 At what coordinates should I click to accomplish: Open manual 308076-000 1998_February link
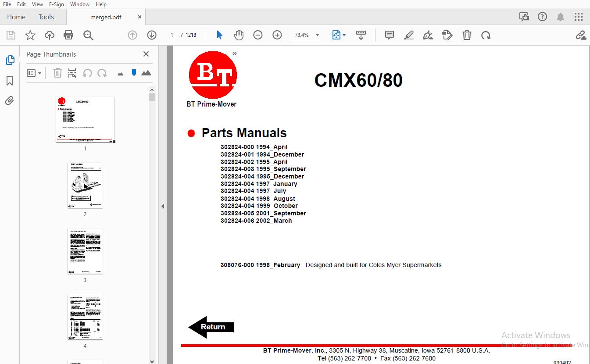[x=260, y=265]
